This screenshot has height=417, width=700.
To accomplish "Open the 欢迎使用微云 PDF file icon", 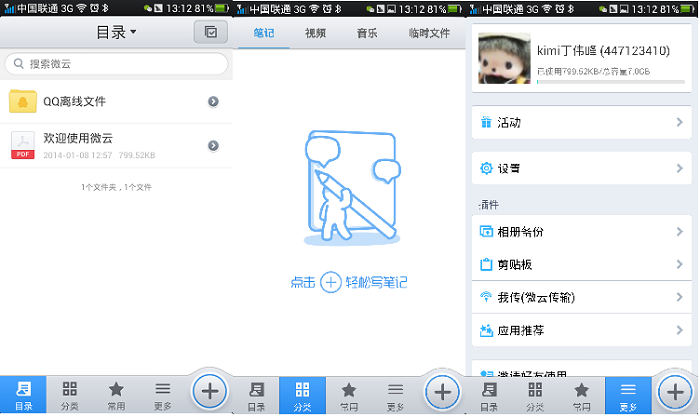I will point(23,145).
